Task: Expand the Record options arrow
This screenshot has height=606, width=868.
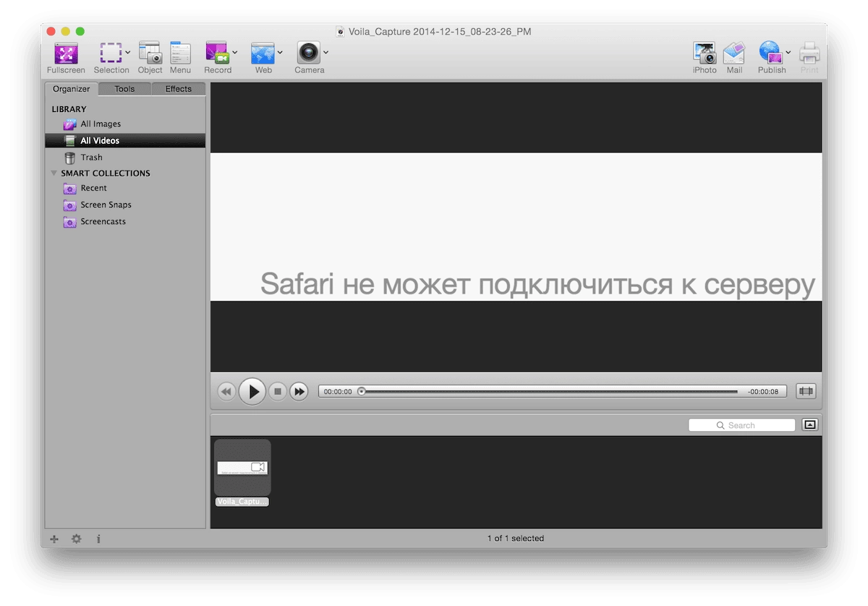Action: pyautogui.click(x=235, y=52)
